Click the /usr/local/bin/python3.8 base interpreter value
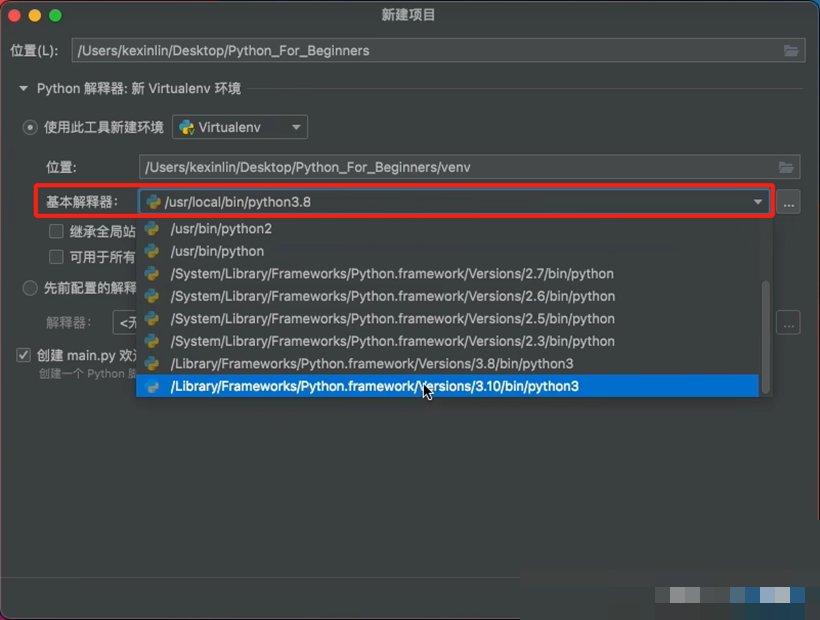 click(x=237, y=202)
